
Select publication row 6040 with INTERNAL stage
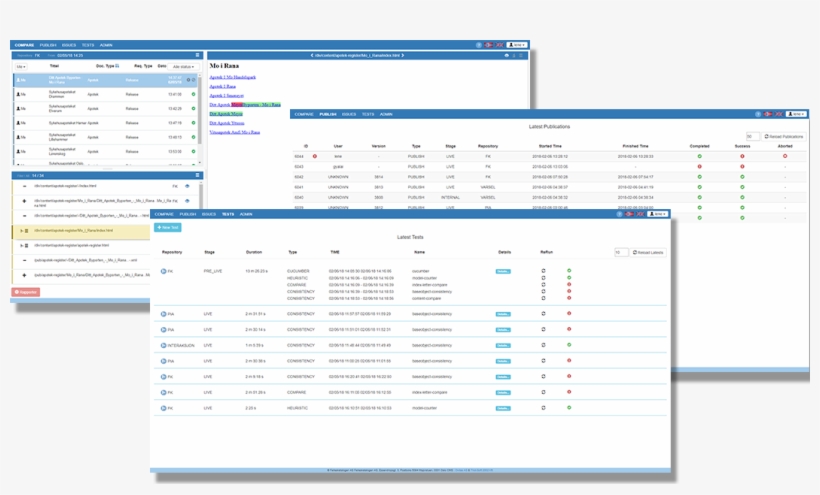tap(550, 198)
